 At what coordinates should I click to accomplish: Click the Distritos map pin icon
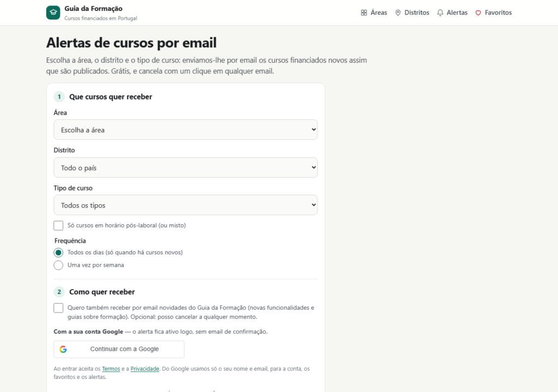point(398,13)
